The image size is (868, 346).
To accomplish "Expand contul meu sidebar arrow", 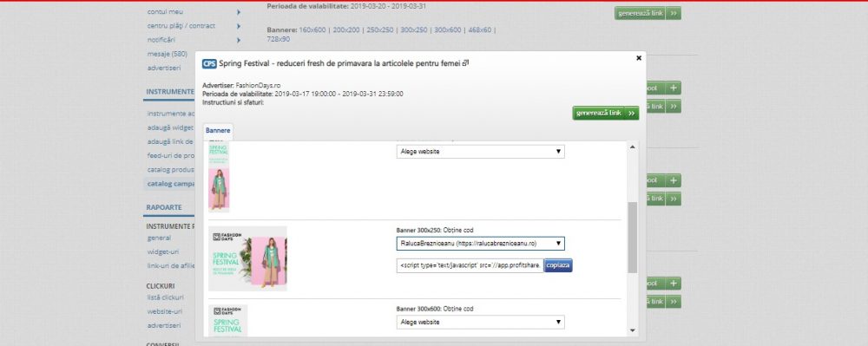I will [239, 12].
